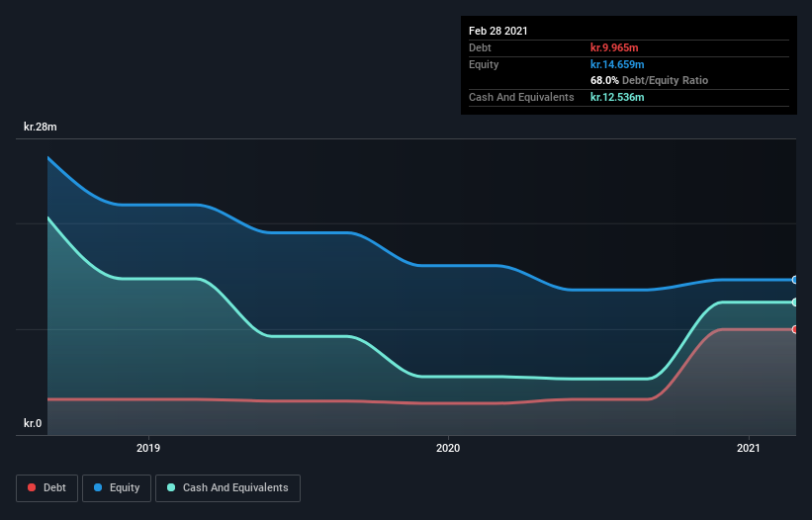This screenshot has width=812, height=520.
Task: Click the kr.14.659m equity value
Action: coord(617,64)
